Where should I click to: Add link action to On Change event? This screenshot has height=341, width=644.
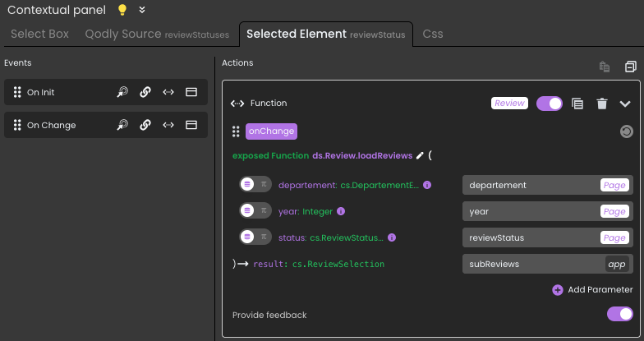(x=145, y=125)
